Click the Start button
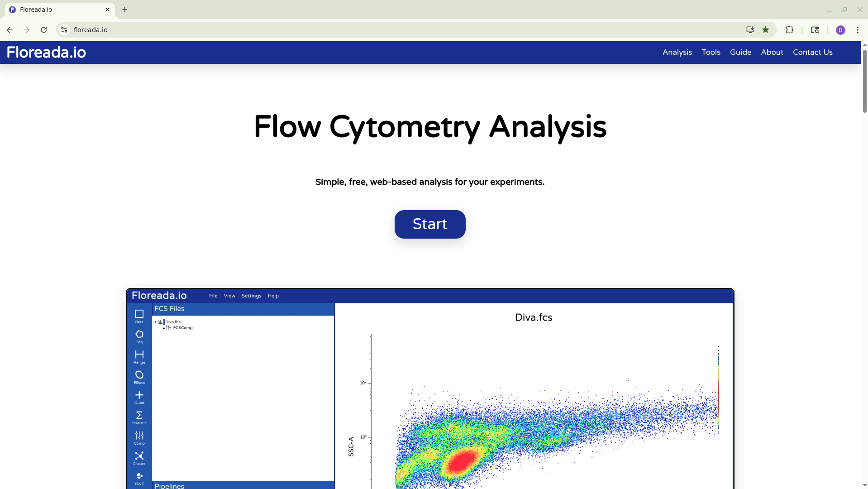 coord(429,224)
